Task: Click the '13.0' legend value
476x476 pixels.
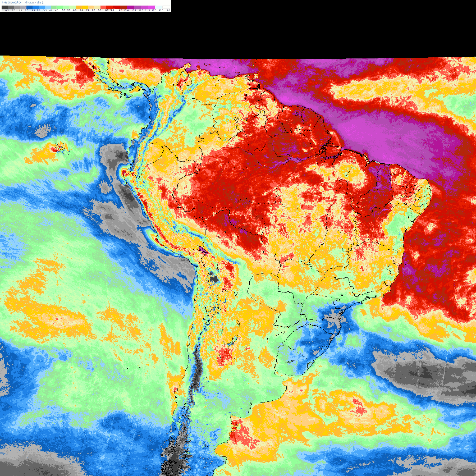Action: tap(168, 10)
